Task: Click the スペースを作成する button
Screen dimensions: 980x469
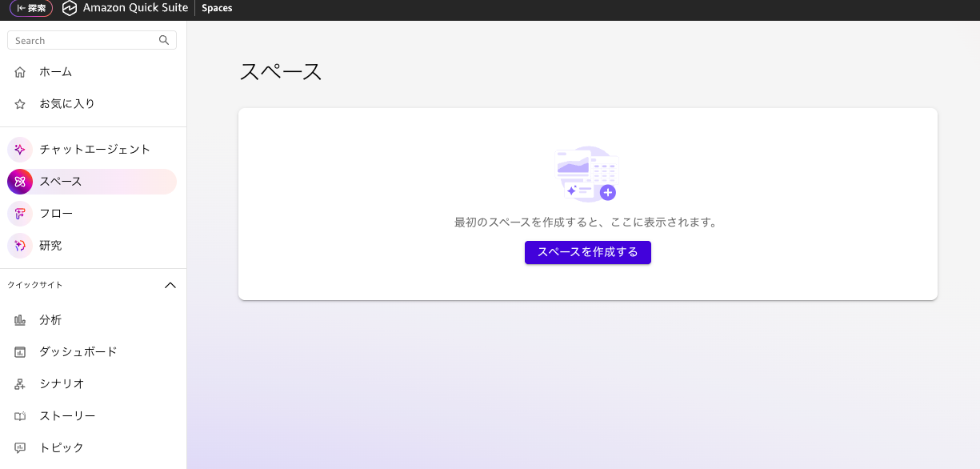Action: 588,252
